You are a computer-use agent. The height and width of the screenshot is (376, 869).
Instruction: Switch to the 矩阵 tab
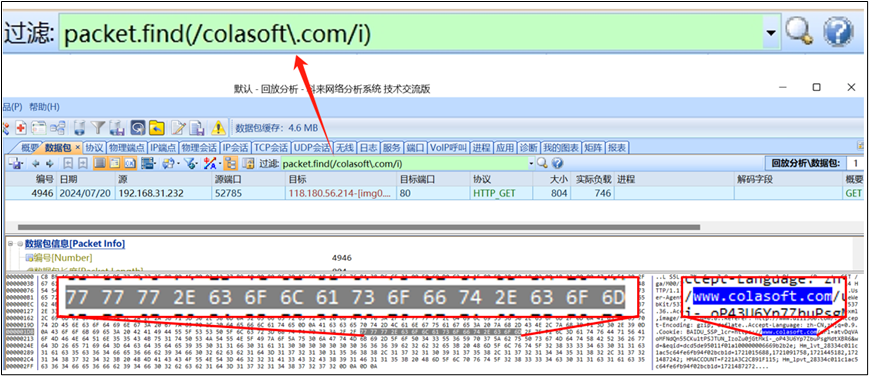594,148
